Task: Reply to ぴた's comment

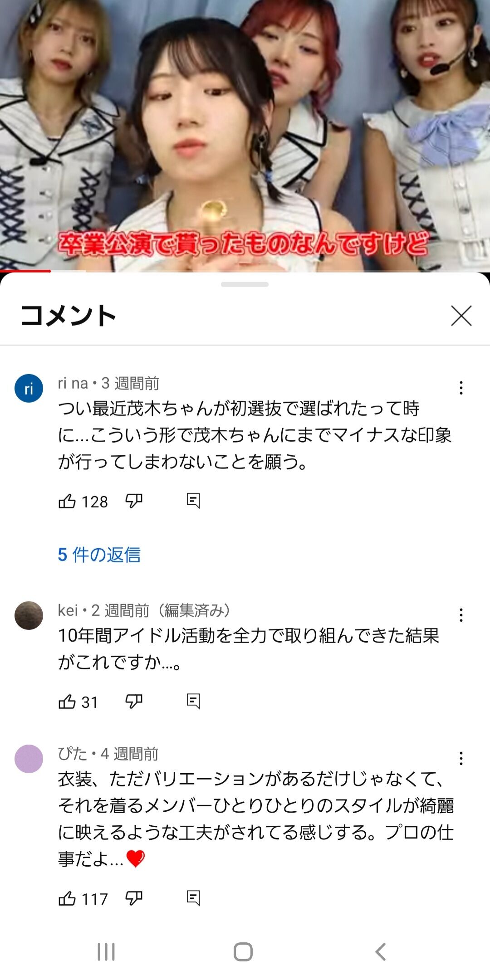Action: pyautogui.click(x=193, y=898)
